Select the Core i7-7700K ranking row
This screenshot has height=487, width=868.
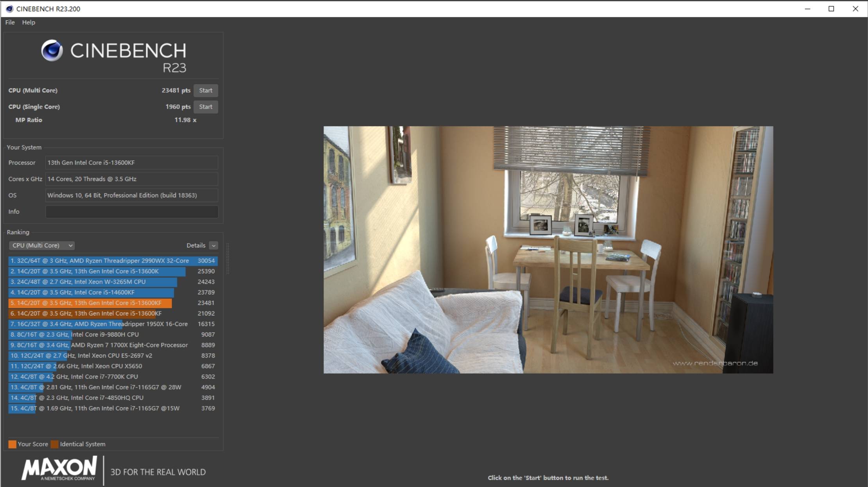tap(113, 377)
